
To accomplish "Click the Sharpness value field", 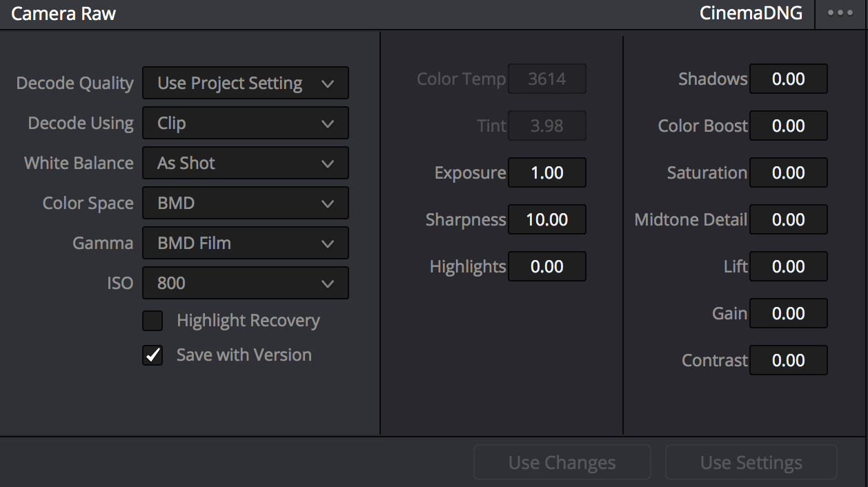I will click(x=547, y=219).
